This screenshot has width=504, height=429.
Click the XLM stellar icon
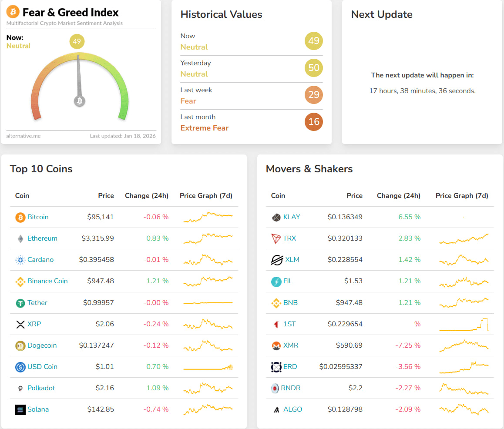coord(277,260)
